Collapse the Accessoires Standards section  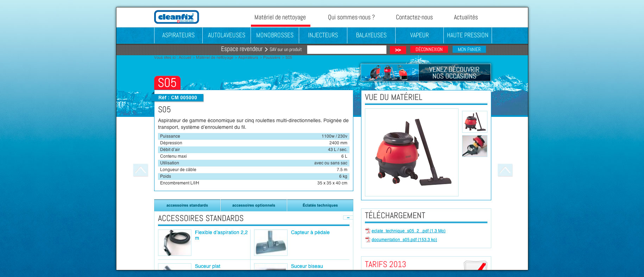(348, 218)
